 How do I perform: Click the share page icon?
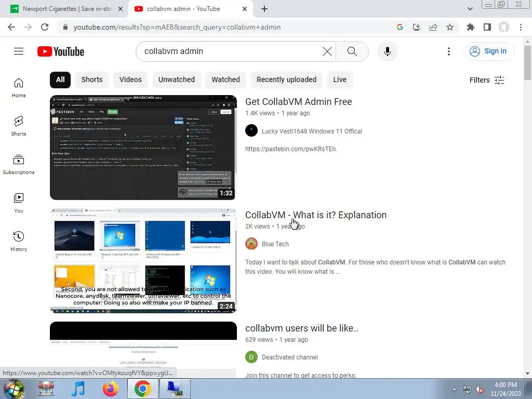(x=433, y=27)
